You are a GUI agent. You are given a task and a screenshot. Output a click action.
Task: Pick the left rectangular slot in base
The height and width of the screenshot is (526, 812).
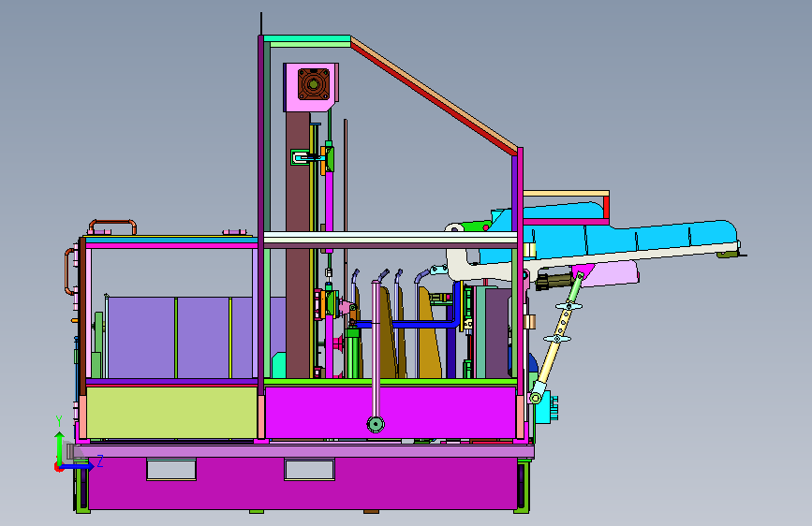(171, 470)
